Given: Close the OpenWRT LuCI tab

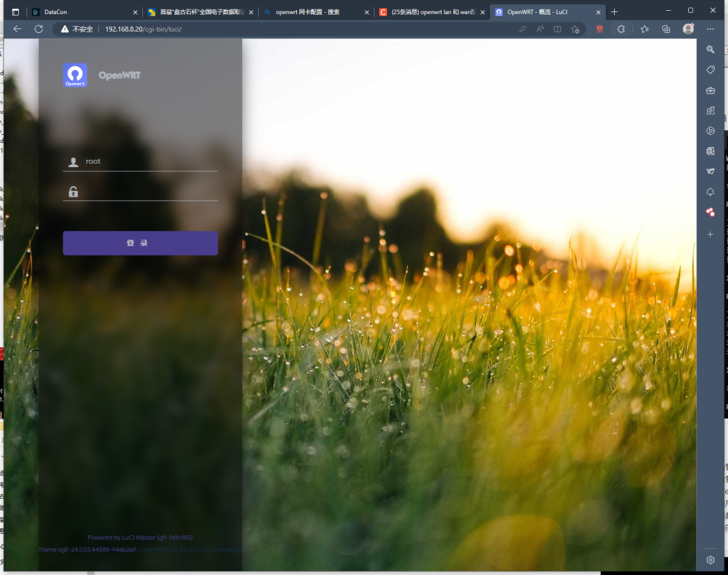Looking at the screenshot, I should [598, 13].
